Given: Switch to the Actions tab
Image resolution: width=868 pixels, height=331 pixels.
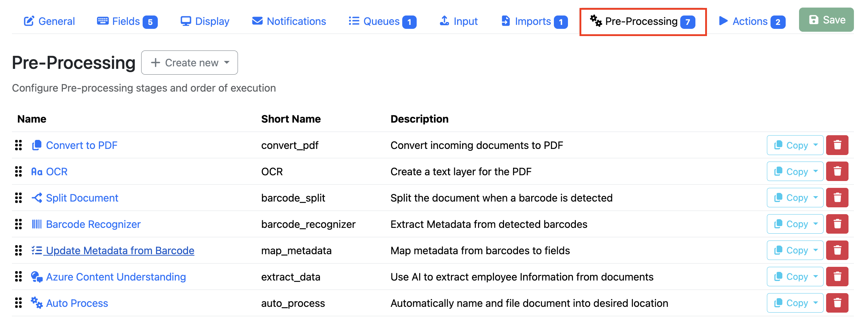Looking at the screenshot, I should 752,21.
